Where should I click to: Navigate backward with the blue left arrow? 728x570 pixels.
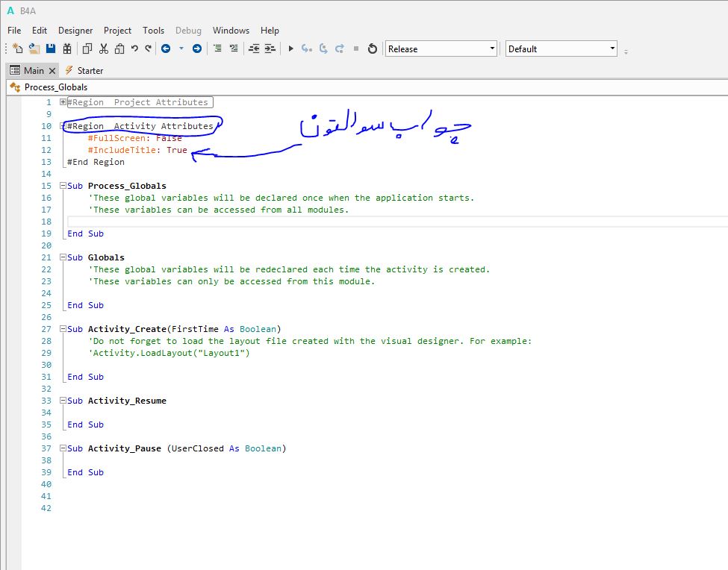tap(165, 48)
